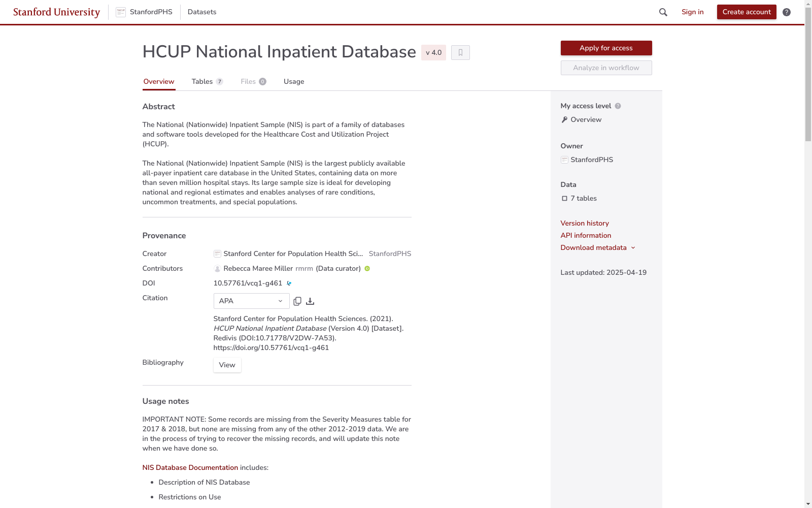This screenshot has height=508, width=812.
Task: Open the help question mark icon
Action: pos(787,12)
